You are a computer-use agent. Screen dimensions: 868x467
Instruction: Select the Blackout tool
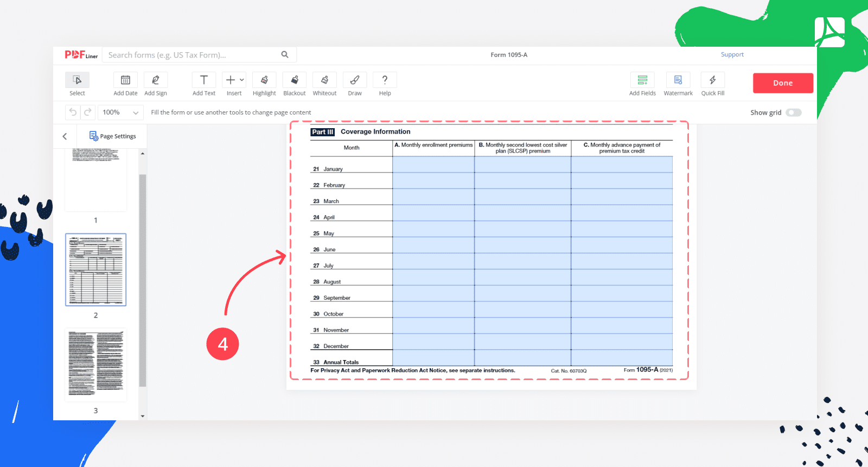click(295, 80)
